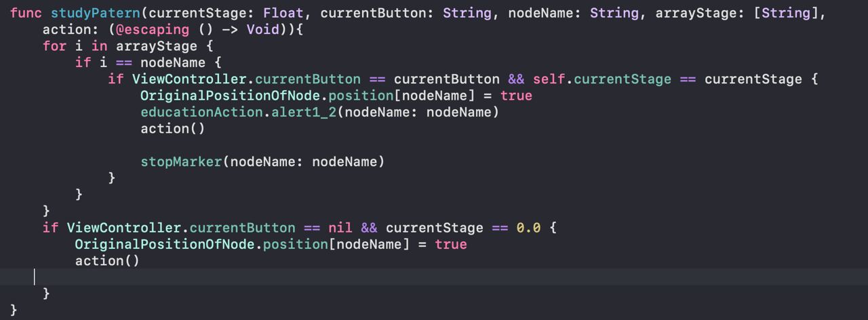The width and height of the screenshot is (868, 320).
Task: Click the in keyword of for loop
Action: click(100, 46)
